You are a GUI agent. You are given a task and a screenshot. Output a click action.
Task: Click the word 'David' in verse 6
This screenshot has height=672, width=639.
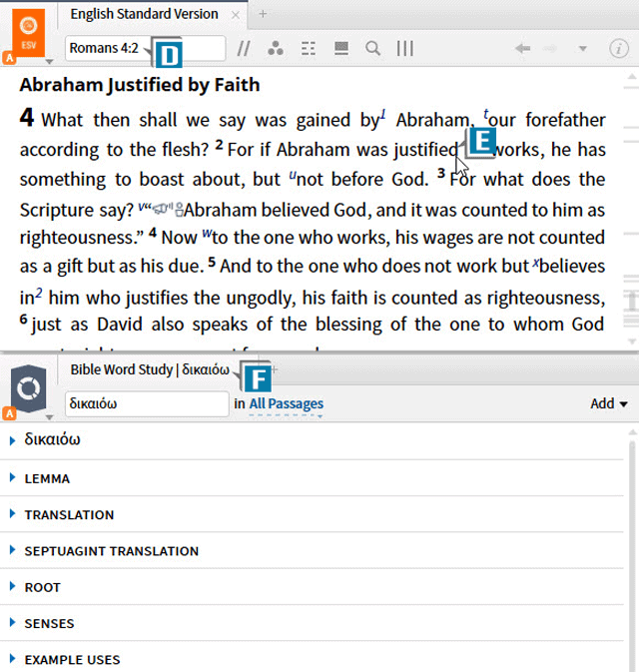coord(119,325)
